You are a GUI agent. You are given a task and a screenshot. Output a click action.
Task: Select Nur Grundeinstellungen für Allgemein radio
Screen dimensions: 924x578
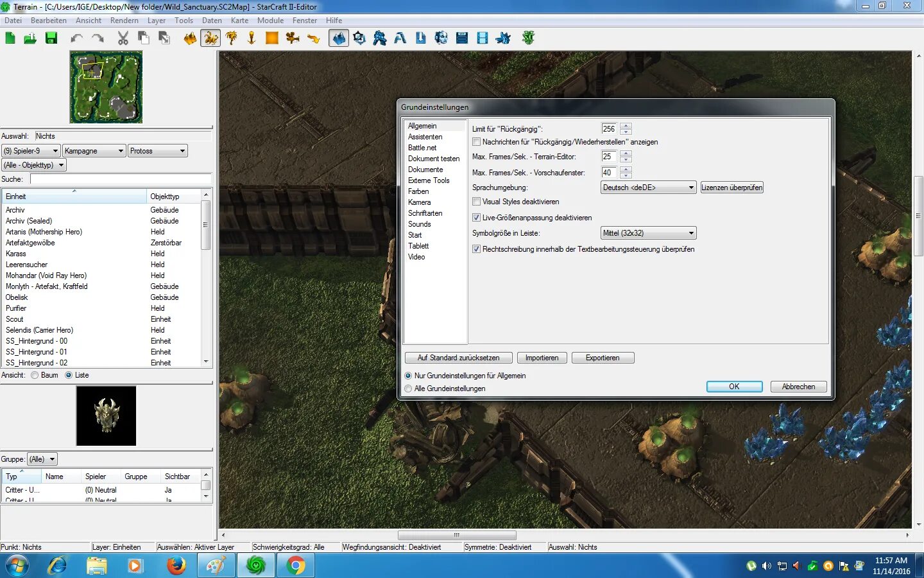tap(408, 376)
